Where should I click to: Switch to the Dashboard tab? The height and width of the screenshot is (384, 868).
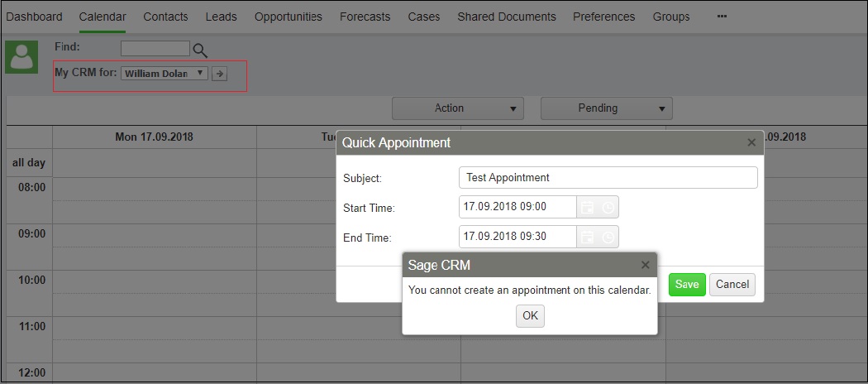click(34, 17)
